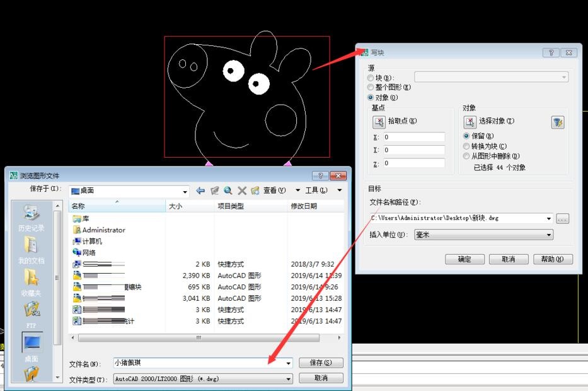Click the 保存 button
The height and width of the screenshot is (391, 588).
(321, 363)
